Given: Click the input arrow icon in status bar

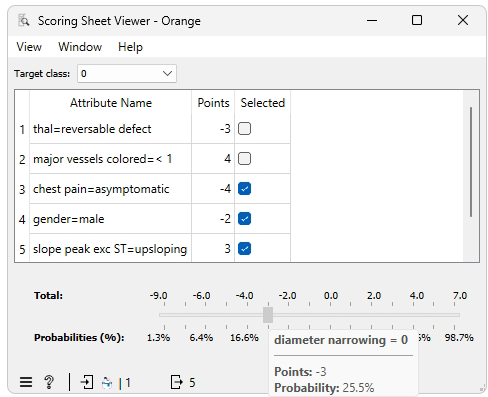Looking at the screenshot, I should pyautogui.click(x=87, y=382).
